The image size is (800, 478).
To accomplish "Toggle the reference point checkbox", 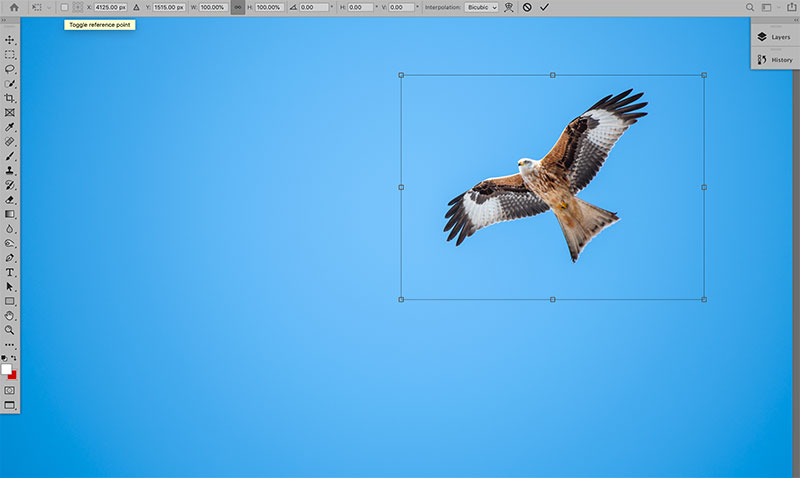I will click(x=64, y=7).
